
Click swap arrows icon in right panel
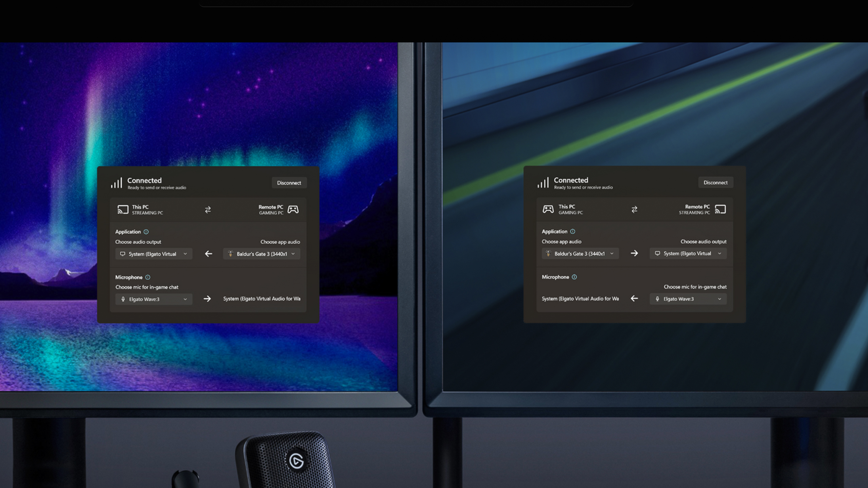pyautogui.click(x=634, y=210)
